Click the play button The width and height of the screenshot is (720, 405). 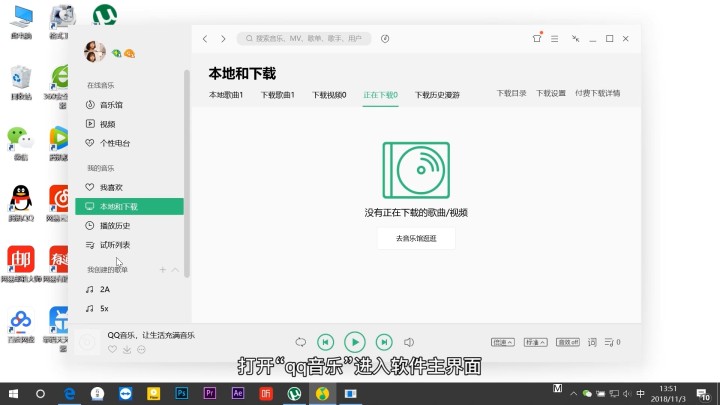coord(355,342)
